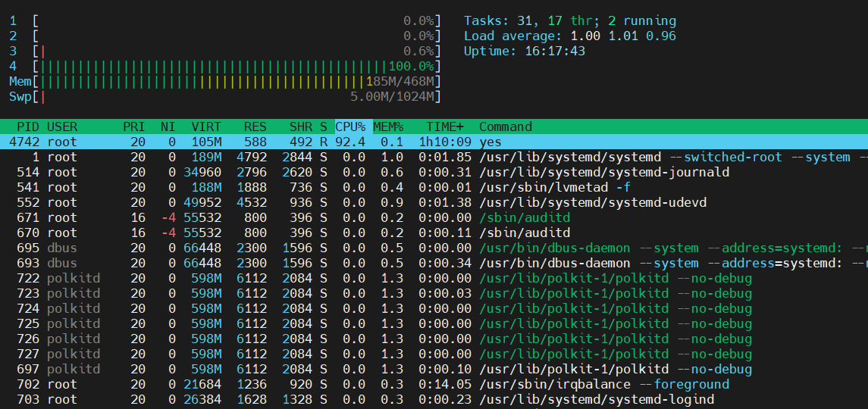Image resolution: width=868 pixels, height=409 pixels.
Task: Select the irqbalance --foreground process row
Action: click(x=434, y=384)
